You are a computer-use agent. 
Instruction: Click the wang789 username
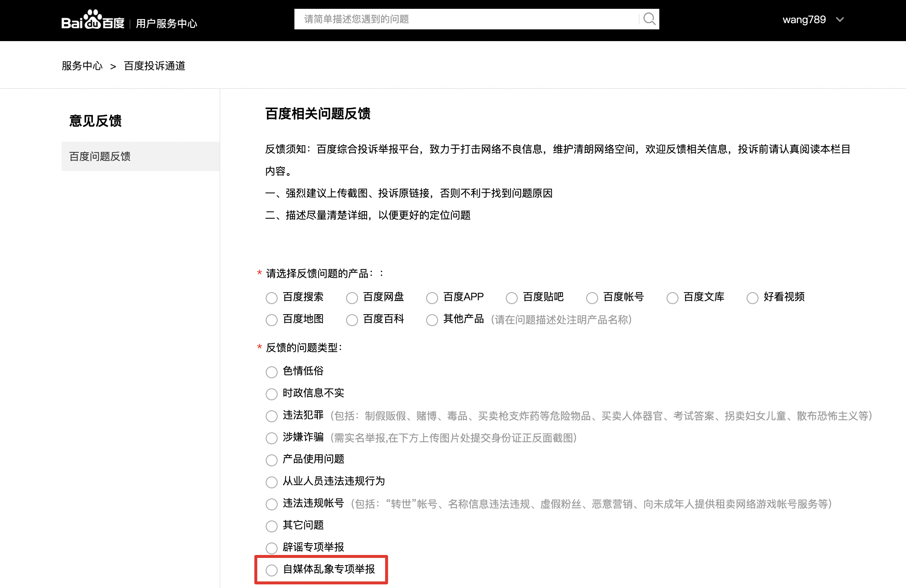pyautogui.click(x=804, y=20)
